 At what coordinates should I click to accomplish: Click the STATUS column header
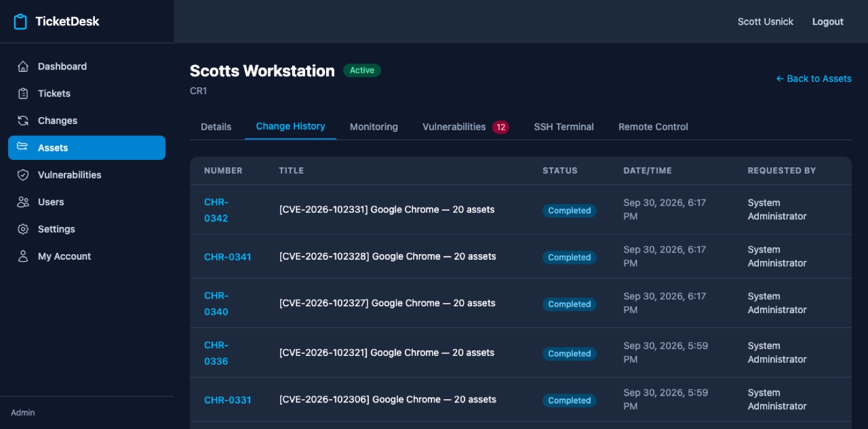click(560, 170)
